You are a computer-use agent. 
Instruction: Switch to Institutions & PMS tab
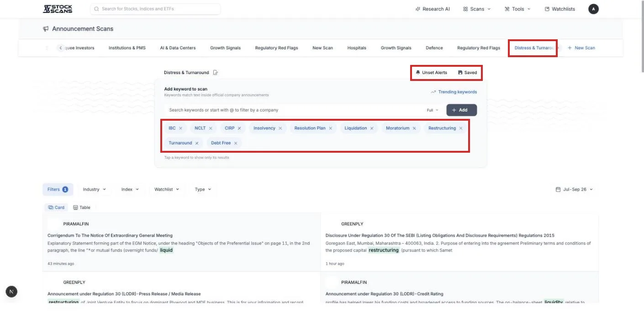[x=127, y=48]
